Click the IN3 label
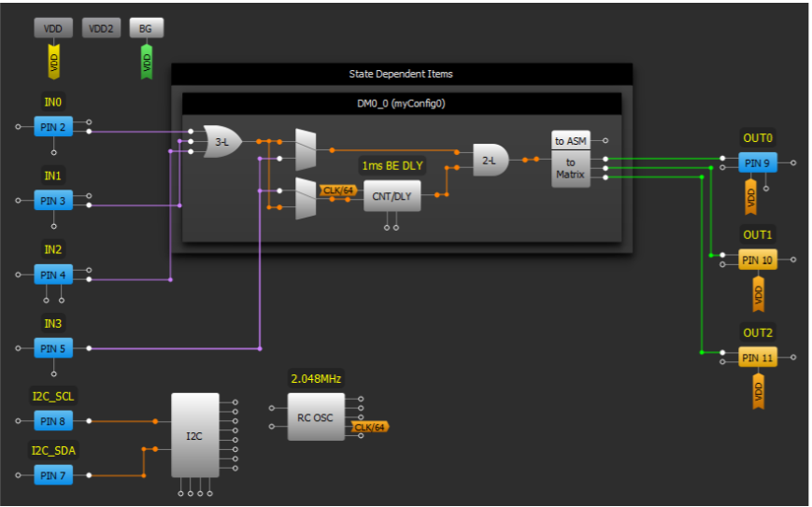The image size is (812, 507). pos(53,323)
